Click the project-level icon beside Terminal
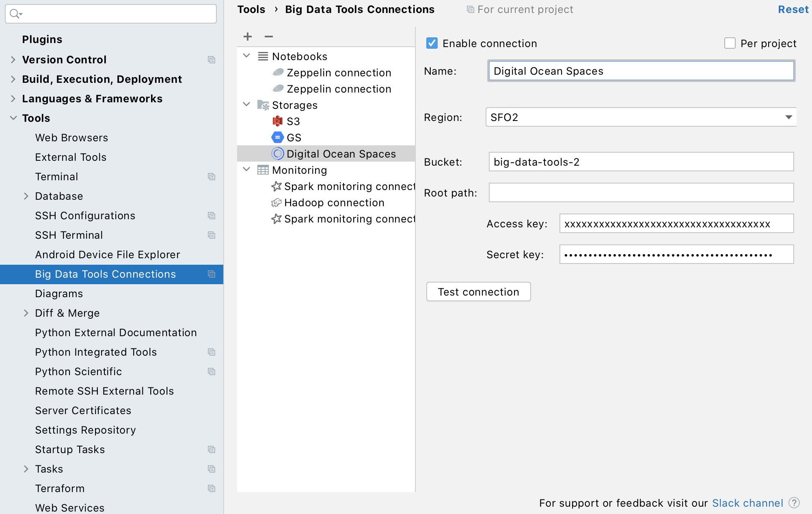The height and width of the screenshot is (514, 812). pos(212,177)
